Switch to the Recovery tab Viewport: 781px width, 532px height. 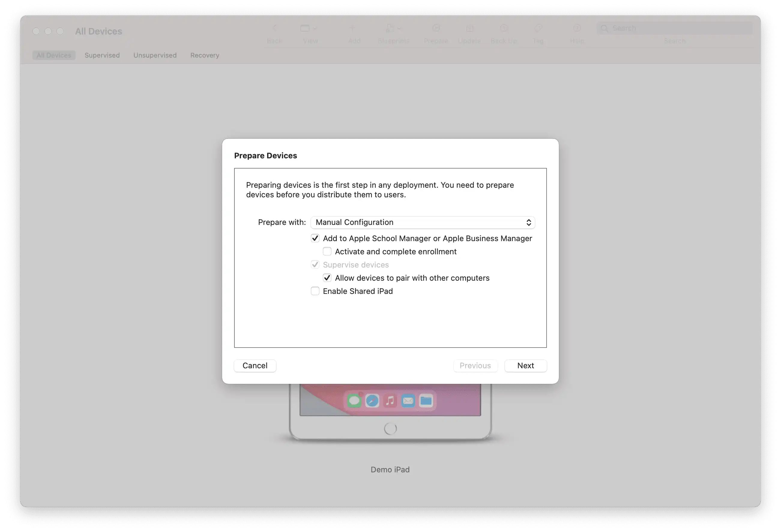[205, 55]
